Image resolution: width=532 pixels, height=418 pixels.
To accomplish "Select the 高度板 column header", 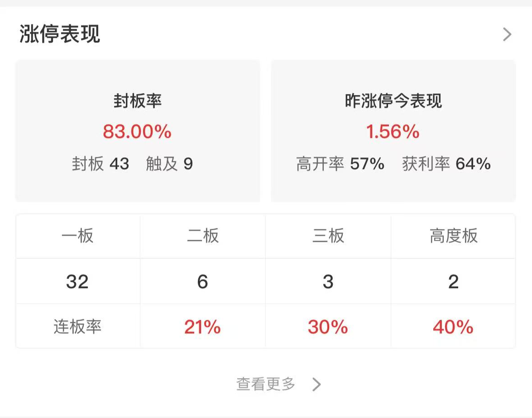I will pyautogui.click(x=453, y=236).
